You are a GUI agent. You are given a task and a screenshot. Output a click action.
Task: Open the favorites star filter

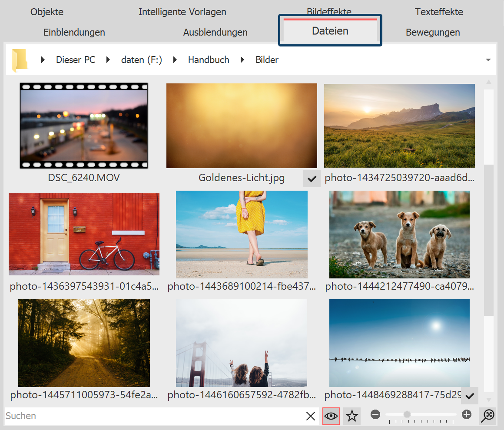pos(352,416)
